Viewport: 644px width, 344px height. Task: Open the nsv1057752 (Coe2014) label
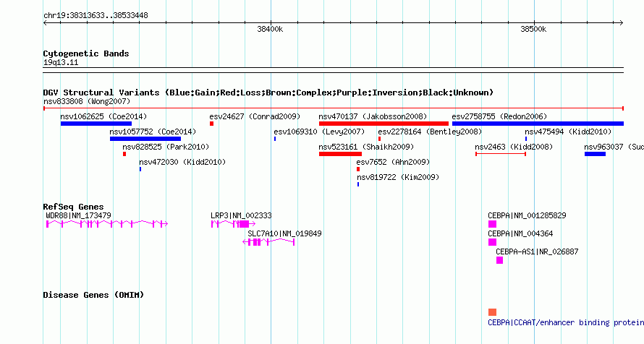point(153,132)
